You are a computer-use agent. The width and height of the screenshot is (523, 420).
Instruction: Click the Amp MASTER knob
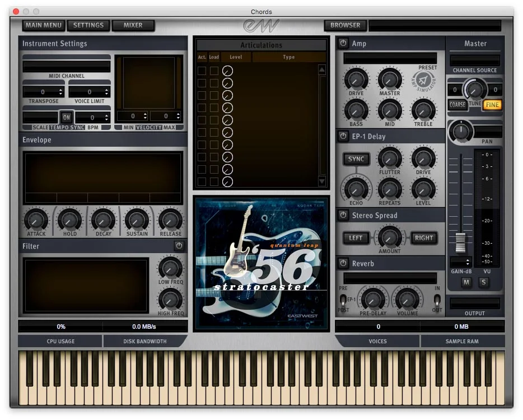point(389,80)
